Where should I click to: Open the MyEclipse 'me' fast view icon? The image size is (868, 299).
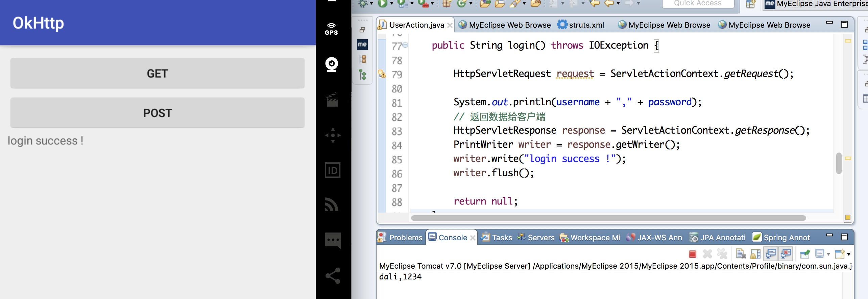coord(362,45)
